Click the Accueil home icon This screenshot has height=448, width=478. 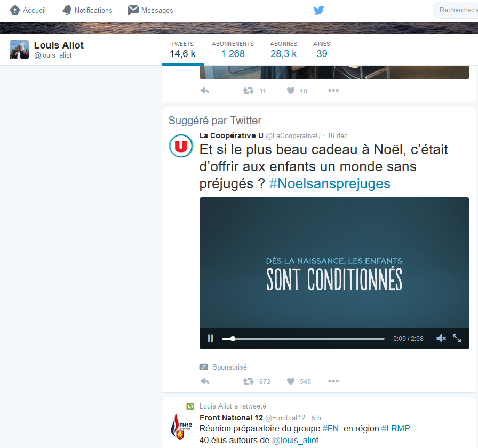(x=14, y=10)
